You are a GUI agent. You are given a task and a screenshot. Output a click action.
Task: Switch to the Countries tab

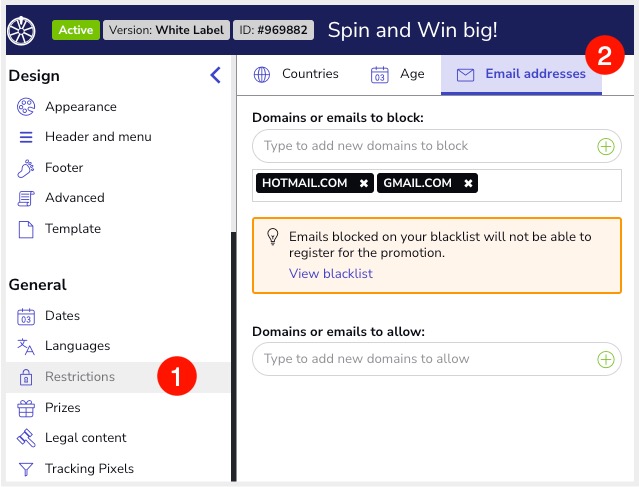296,74
